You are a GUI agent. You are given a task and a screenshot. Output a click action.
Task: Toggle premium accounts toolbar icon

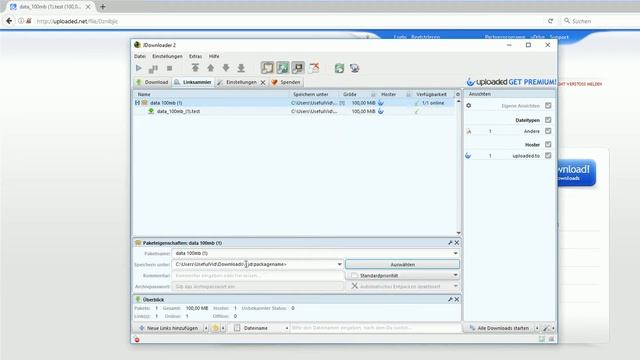298,68
